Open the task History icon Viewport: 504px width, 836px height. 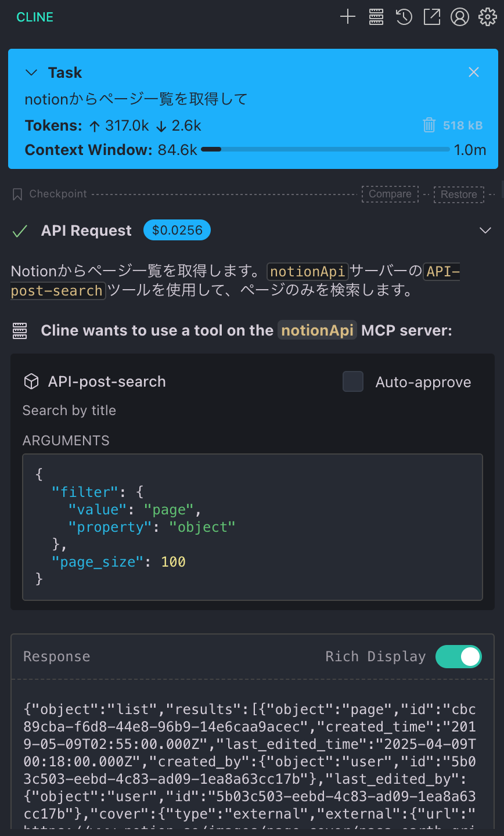[x=404, y=17]
